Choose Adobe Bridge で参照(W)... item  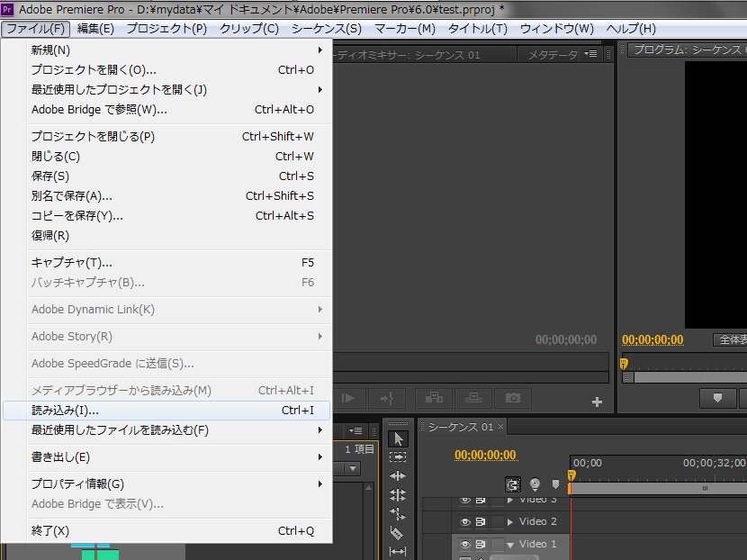pos(167,110)
